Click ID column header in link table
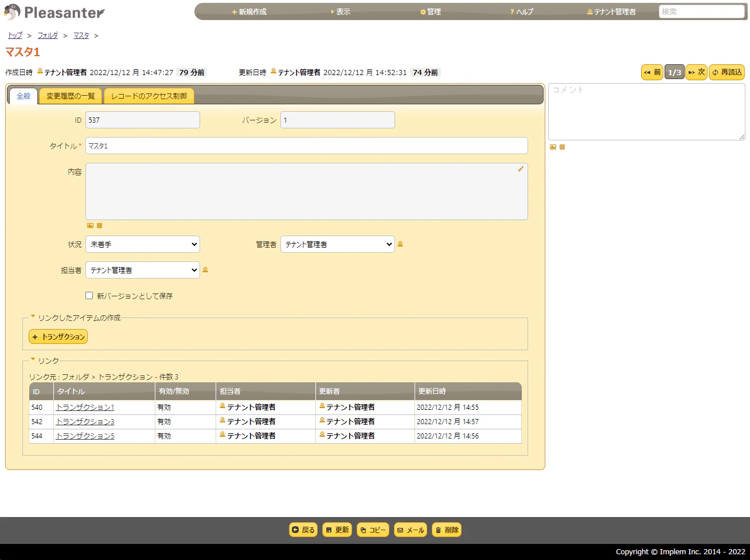This screenshot has width=750, height=560. pos(41,391)
